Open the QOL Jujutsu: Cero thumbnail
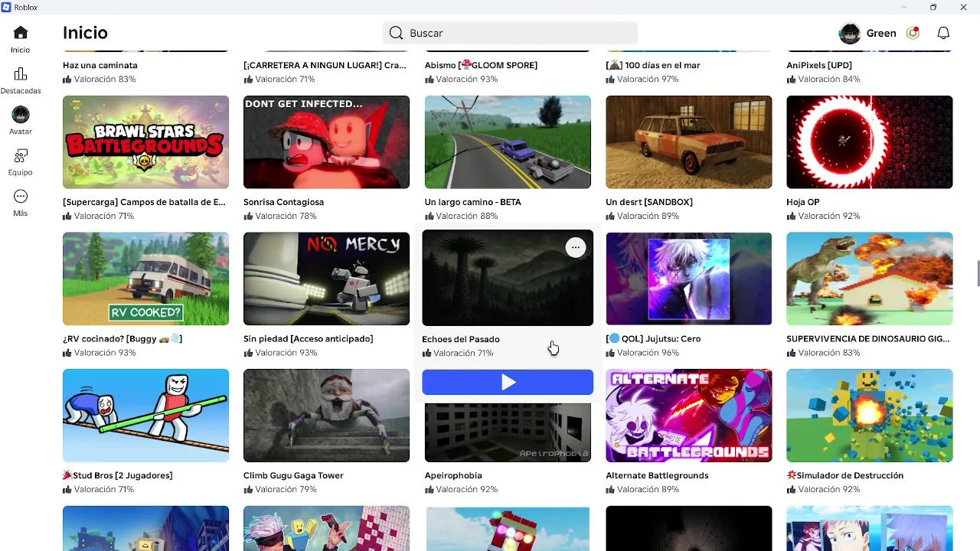 click(688, 279)
